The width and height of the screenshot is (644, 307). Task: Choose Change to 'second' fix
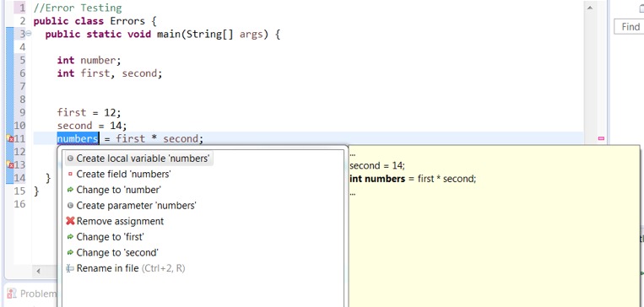coord(112,252)
